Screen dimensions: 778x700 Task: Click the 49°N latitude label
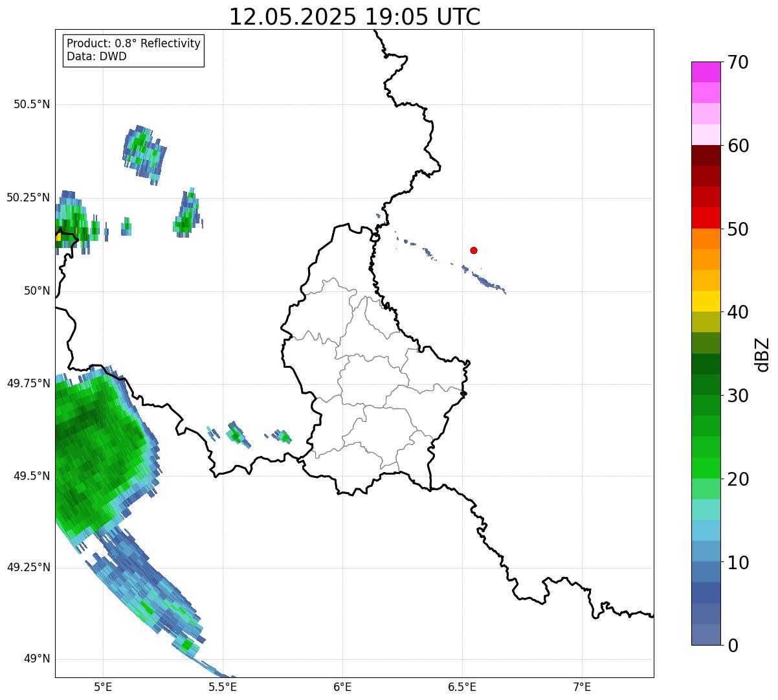pyautogui.click(x=37, y=659)
